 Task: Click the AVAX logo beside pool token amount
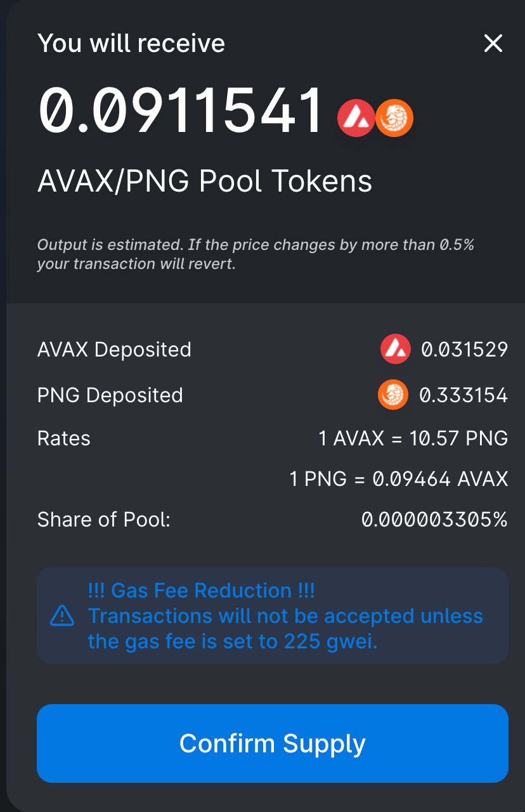356,119
